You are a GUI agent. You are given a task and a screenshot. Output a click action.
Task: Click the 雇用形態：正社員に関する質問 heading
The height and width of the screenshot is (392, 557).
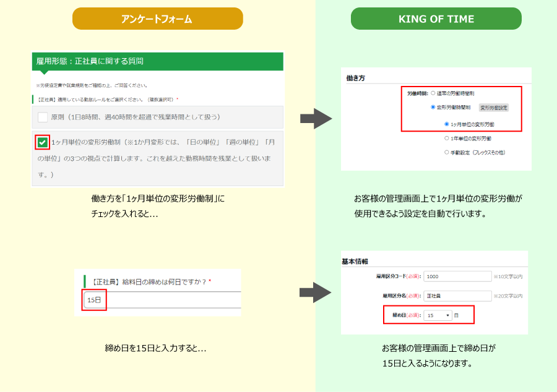[90, 61]
